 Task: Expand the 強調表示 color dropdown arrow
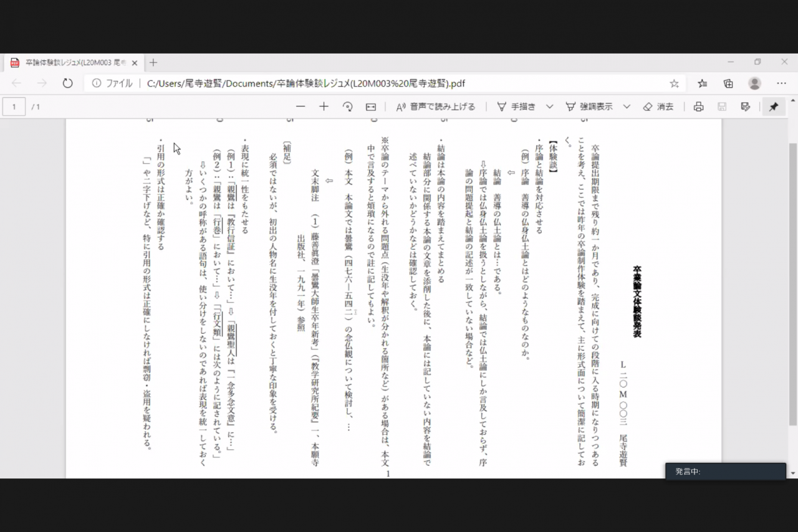[627, 107]
